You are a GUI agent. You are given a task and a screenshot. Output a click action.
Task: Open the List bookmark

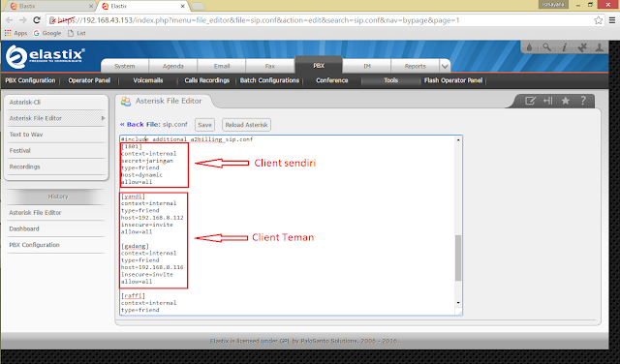coord(77,33)
